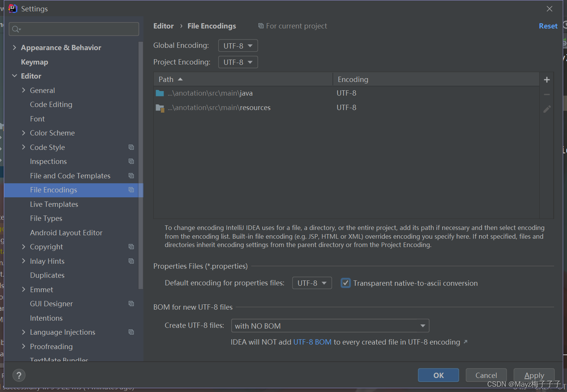The width and height of the screenshot is (567, 392).
Task: Select Code Editing settings page
Action: click(x=51, y=104)
